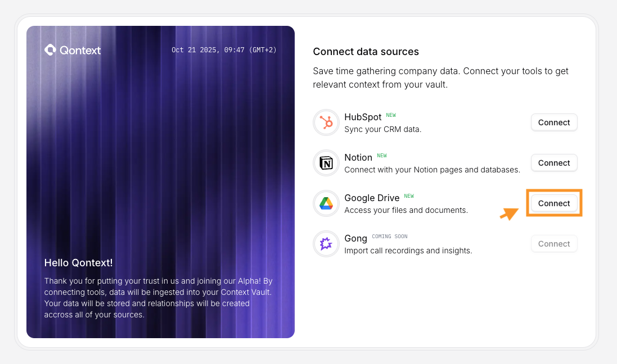Select the Notion icon
The width and height of the screenshot is (617, 364).
tap(326, 162)
